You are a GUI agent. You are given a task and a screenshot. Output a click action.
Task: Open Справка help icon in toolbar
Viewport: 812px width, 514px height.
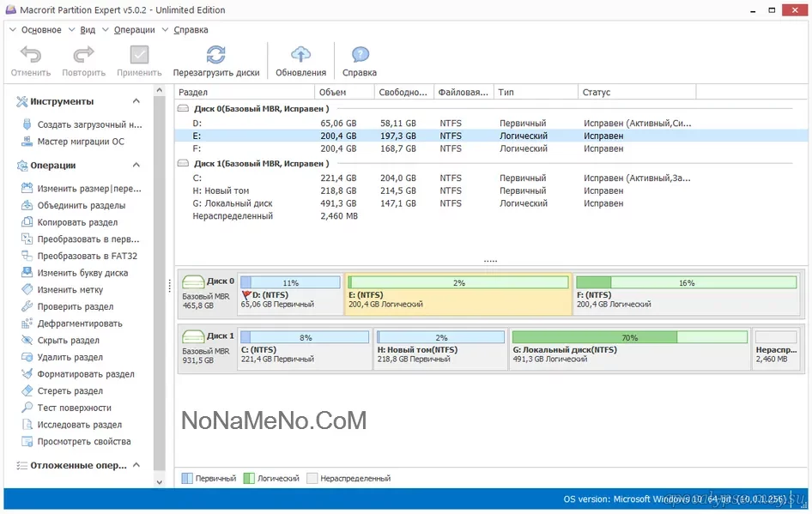click(x=360, y=56)
